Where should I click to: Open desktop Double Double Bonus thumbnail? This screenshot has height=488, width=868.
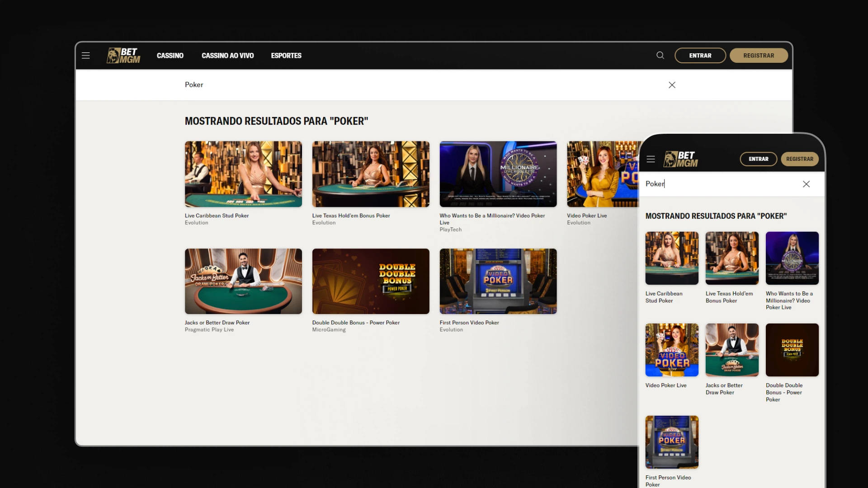pos(371,281)
